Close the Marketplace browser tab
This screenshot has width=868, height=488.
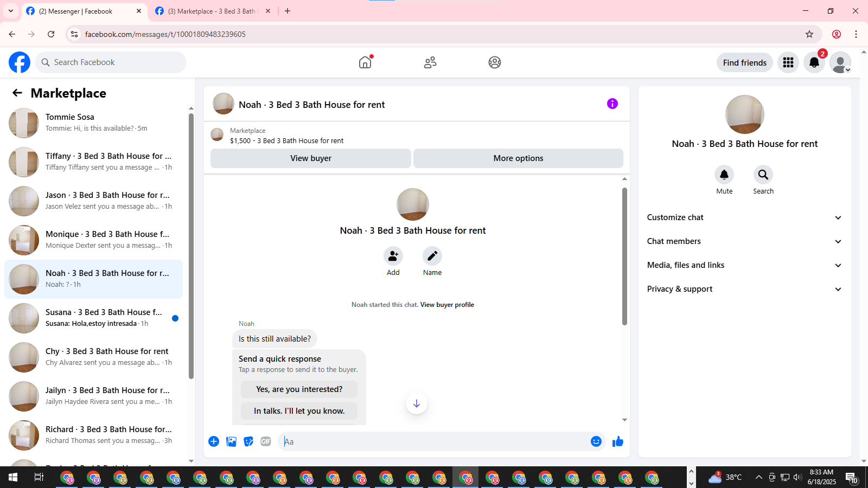click(x=268, y=11)
